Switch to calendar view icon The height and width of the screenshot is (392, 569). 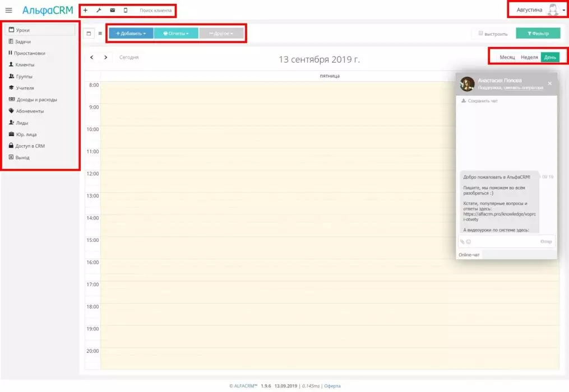click(89, 34)
